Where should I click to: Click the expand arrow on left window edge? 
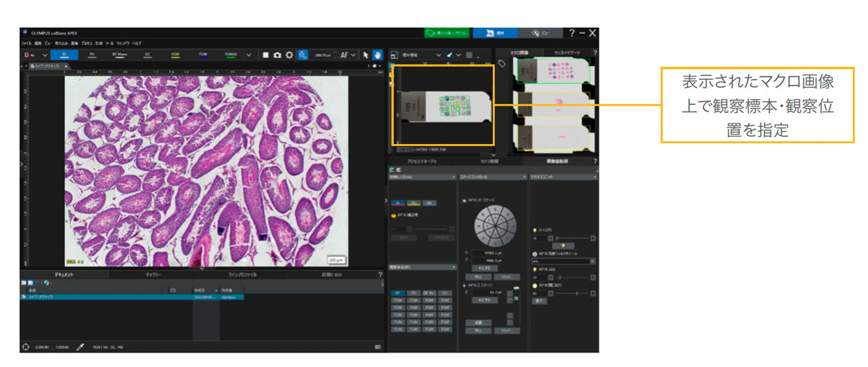tap(22, 164)
